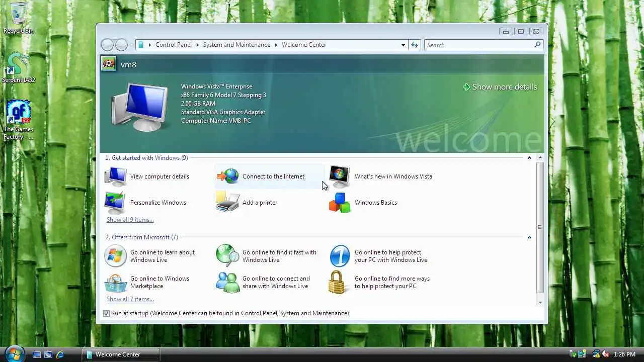This screenshot has width=644, height=362.
Task: Click the vertical scrollbar thumb
Action: (x=540, y=227)
